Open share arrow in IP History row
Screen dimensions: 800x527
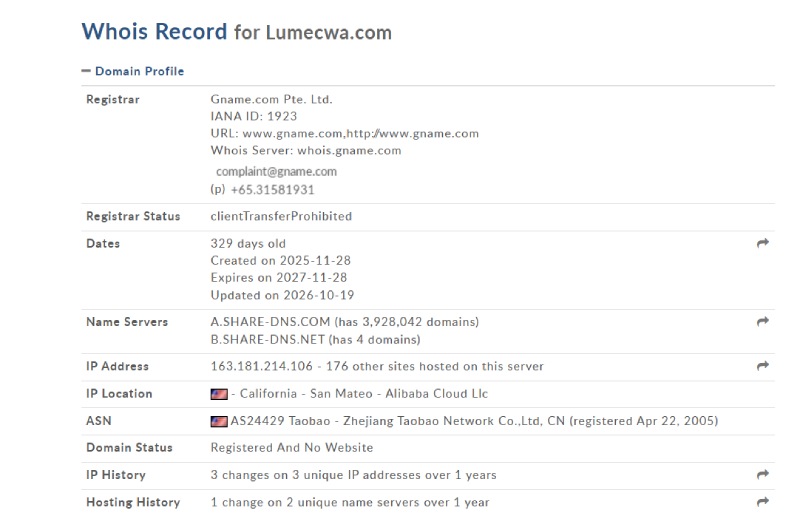tap(763, 474)
